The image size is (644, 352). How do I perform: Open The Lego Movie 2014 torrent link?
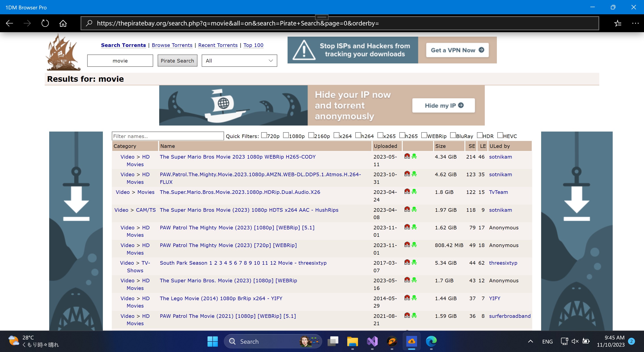coord(221,298)
